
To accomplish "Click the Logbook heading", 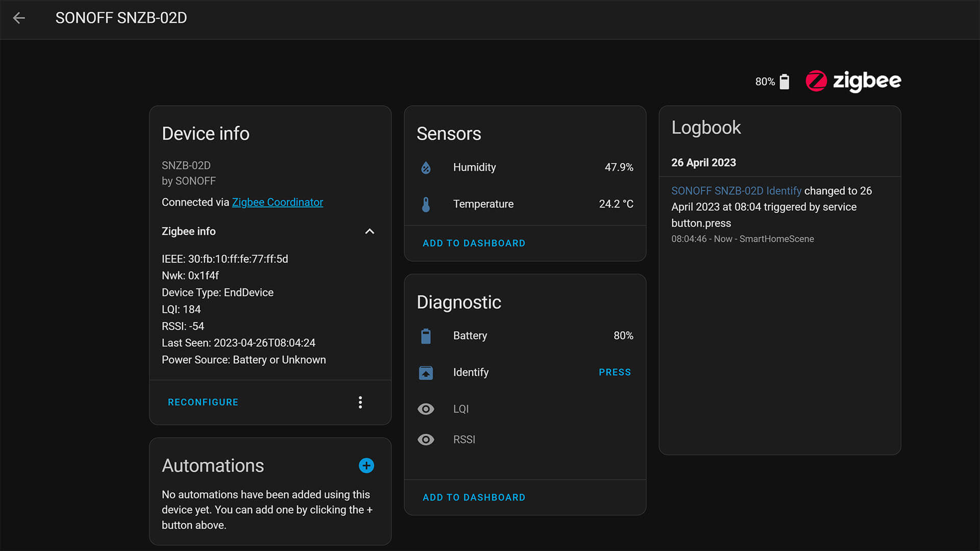I will pyautogui.click(x=706, y=128).
